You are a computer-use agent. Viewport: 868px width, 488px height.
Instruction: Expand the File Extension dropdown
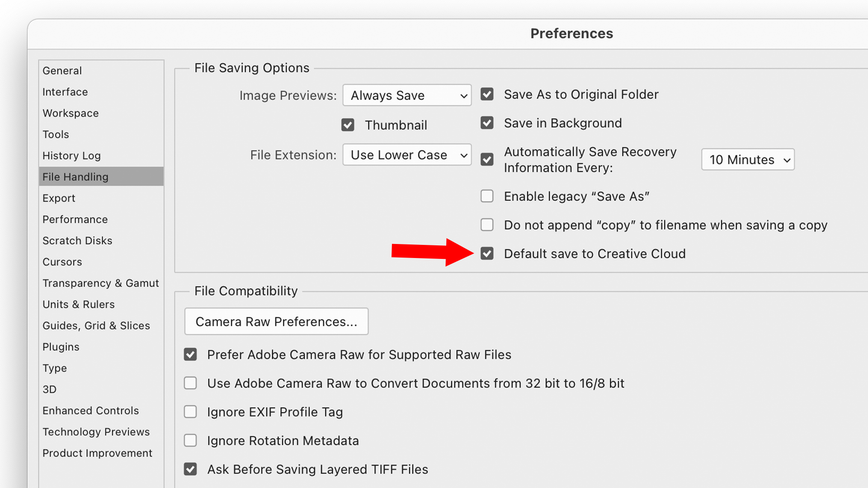tap(407, 155)
